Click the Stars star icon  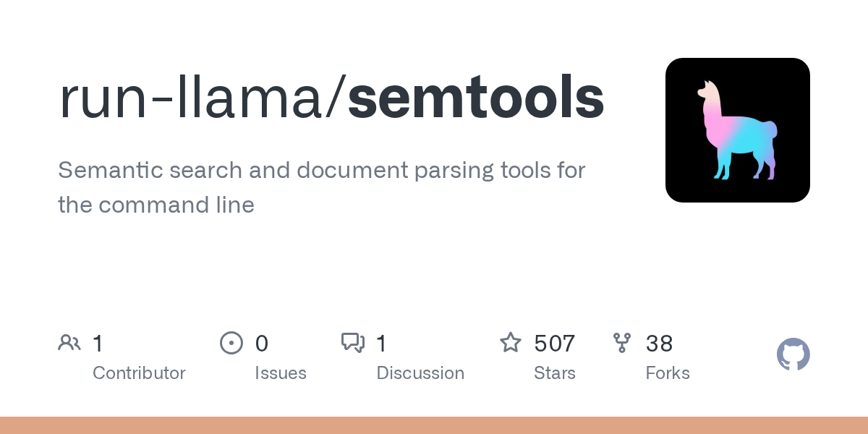511,343
